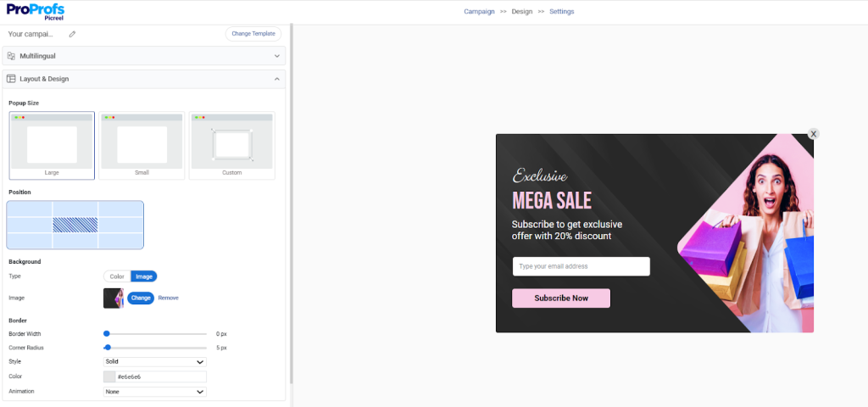The width and height of the screenshot is (868, 407).
Task: Expand the Multilingual section
Action: (276, 56)
